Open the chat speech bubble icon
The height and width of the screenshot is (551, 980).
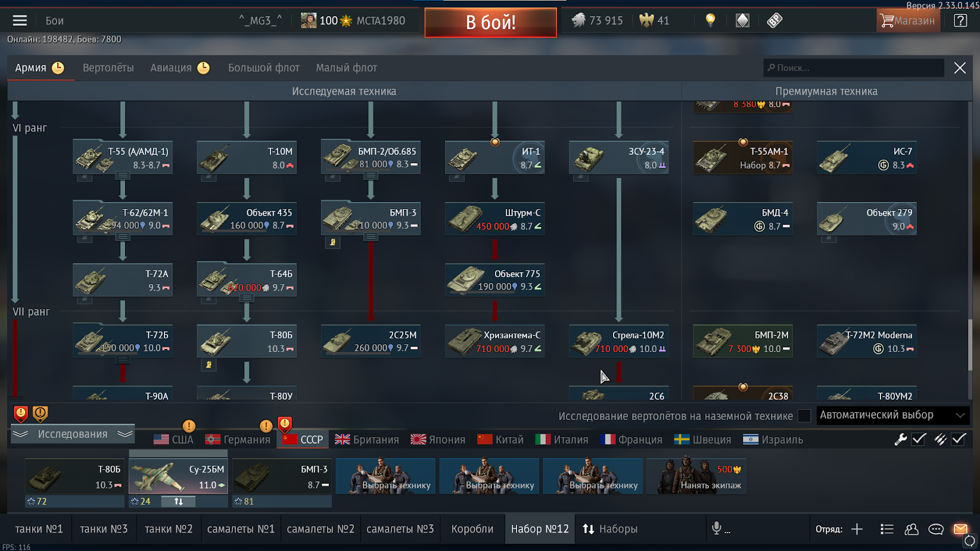click(x=936, y=529)
